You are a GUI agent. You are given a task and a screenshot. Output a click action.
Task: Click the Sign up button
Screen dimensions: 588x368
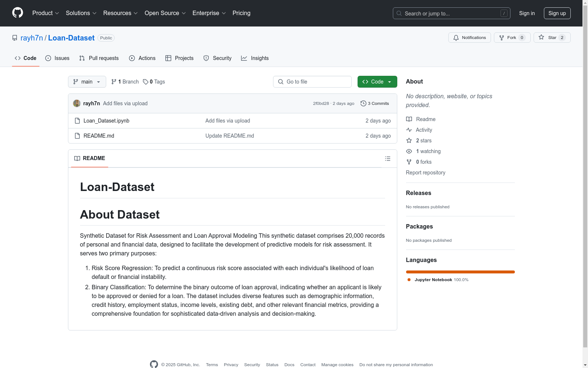pos(557,13)
